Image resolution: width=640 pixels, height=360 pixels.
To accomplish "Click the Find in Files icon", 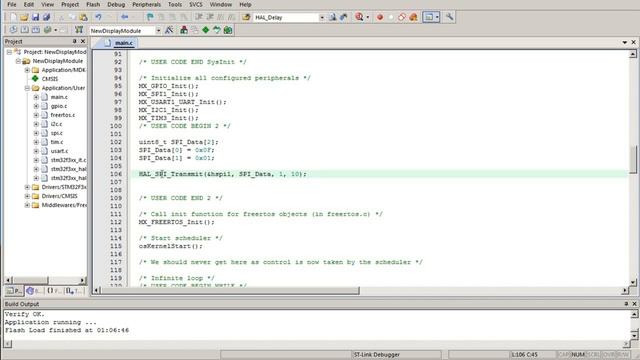I will tap(246, 17).
